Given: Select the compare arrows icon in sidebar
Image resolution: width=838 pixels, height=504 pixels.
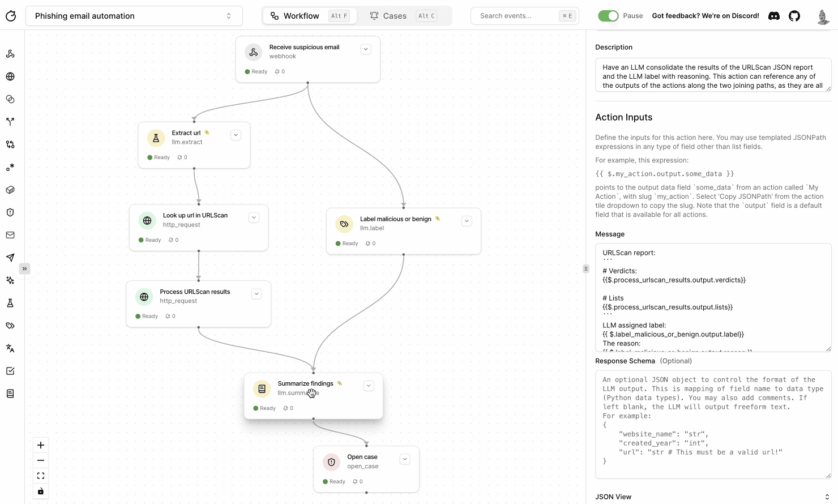Looking at the screenshot, I should (x=10, y=144).
